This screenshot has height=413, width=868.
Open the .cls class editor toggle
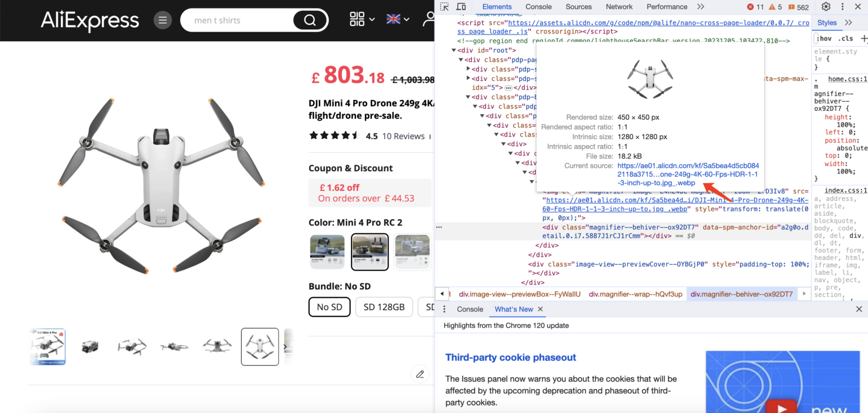point(845,38)
